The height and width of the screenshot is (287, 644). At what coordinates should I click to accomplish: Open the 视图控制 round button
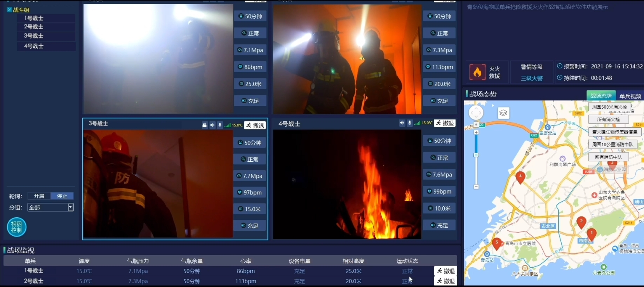[17, 227]
